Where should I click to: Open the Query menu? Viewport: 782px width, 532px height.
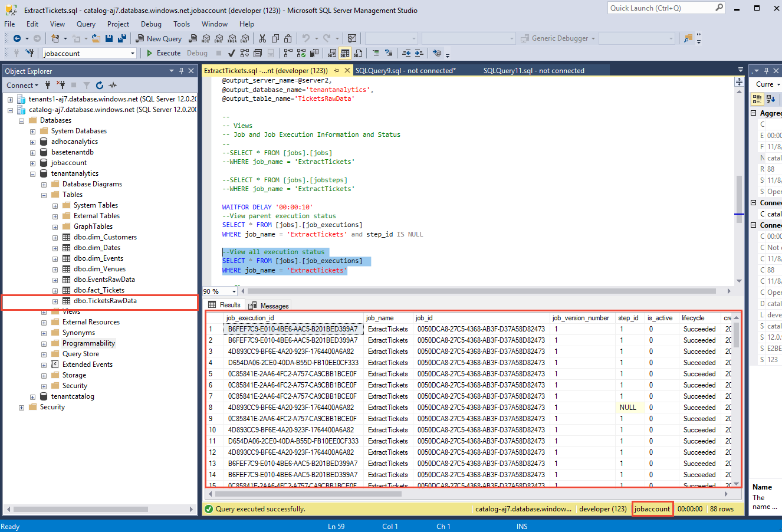point(86,24)
